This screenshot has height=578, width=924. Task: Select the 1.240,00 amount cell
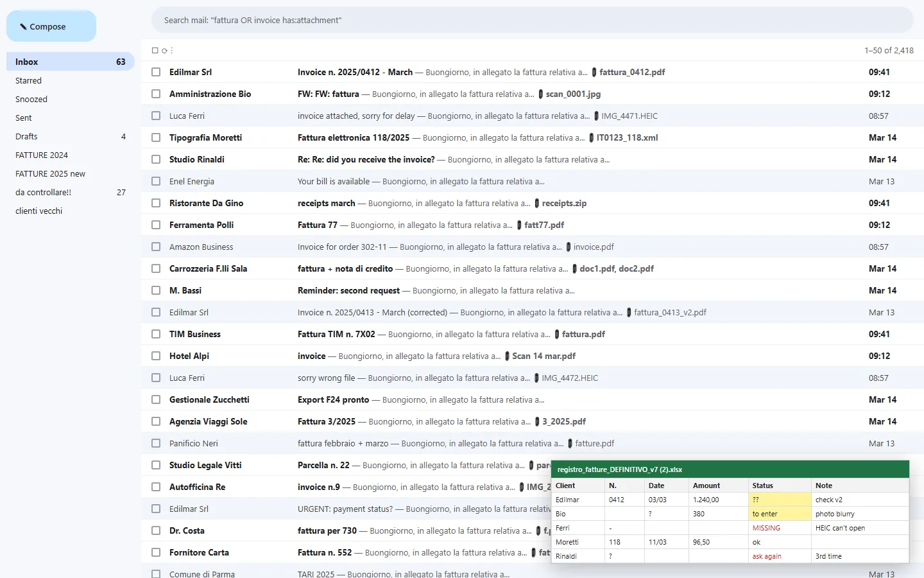[x=719, y=500]
